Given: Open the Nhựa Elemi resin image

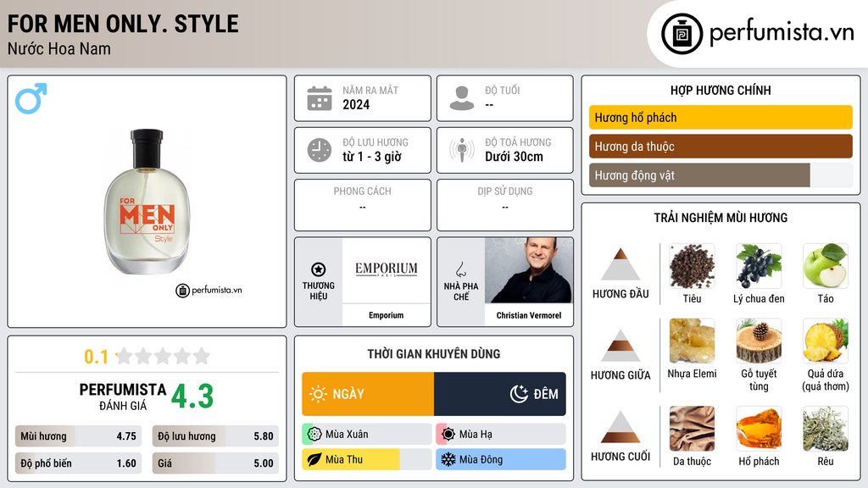Looking at the screenshot, I should [x=692, y=341].
